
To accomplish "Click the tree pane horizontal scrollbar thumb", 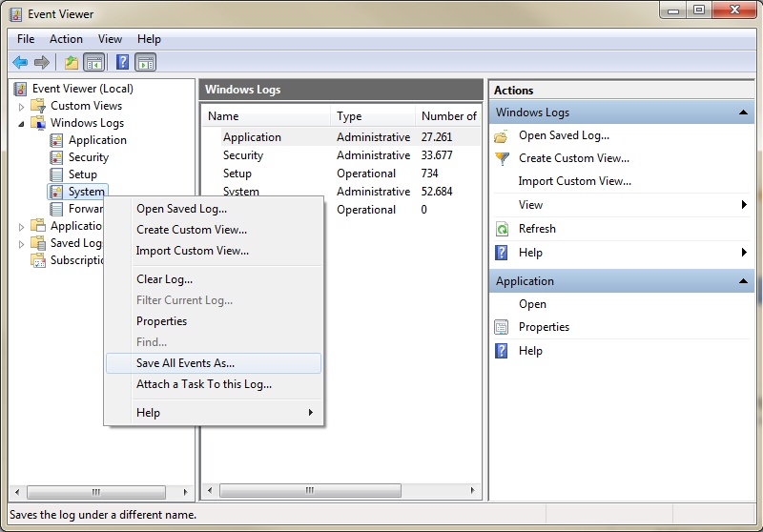I will click(96, 492).
